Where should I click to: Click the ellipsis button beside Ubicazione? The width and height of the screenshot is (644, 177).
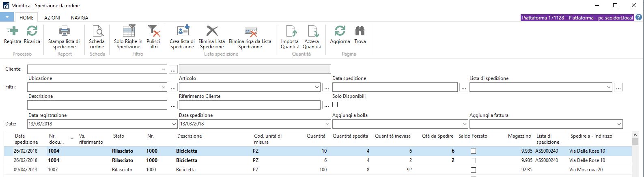173,87
